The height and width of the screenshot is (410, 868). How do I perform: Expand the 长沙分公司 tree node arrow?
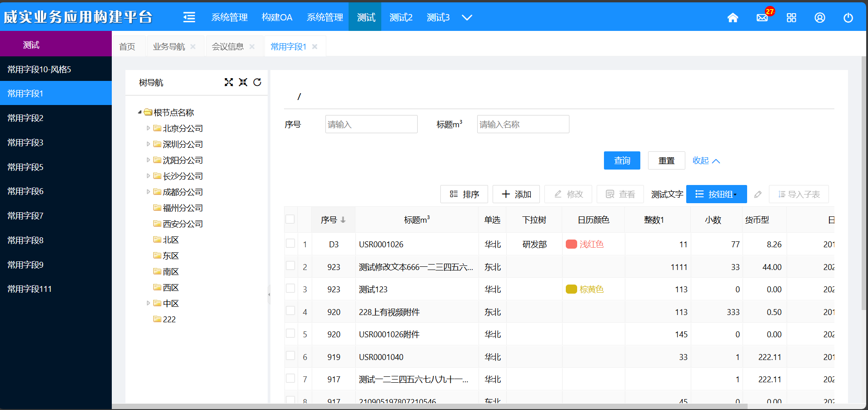click(x=148, y=176)
